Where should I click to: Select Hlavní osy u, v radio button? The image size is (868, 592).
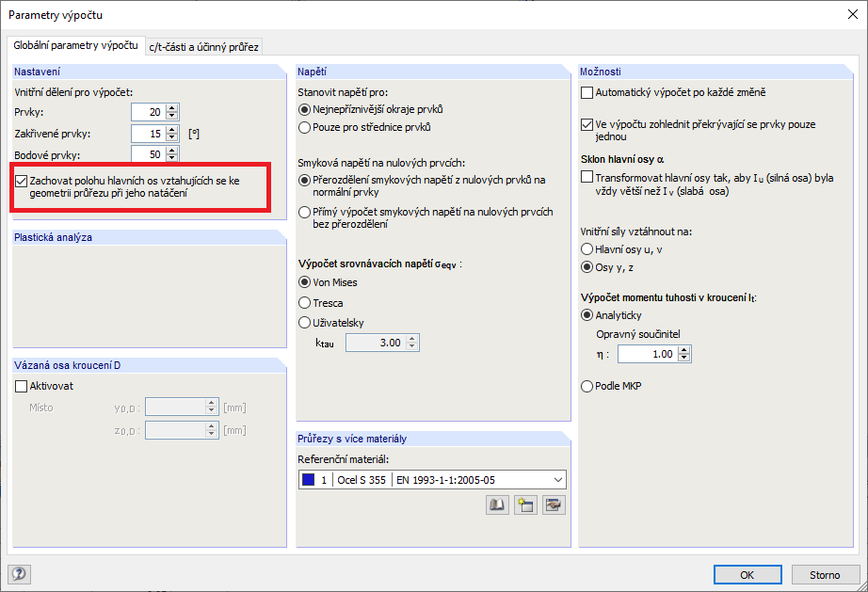(587, 249)
